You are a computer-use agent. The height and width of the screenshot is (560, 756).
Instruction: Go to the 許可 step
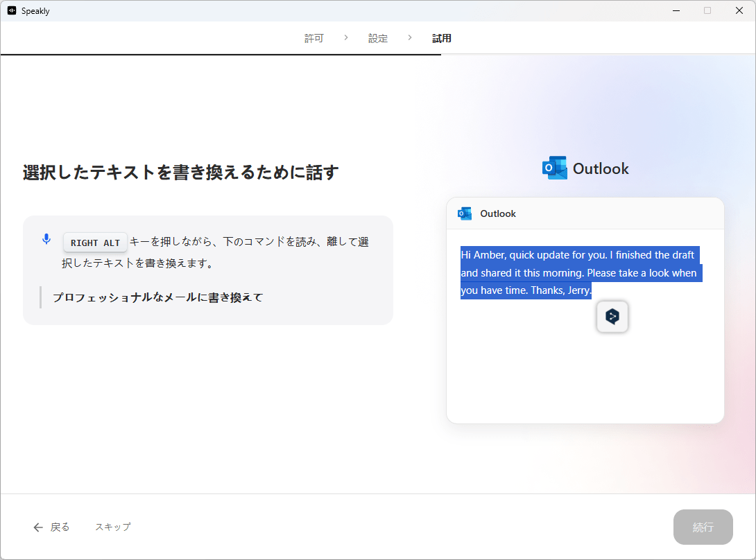click(314, 38)
